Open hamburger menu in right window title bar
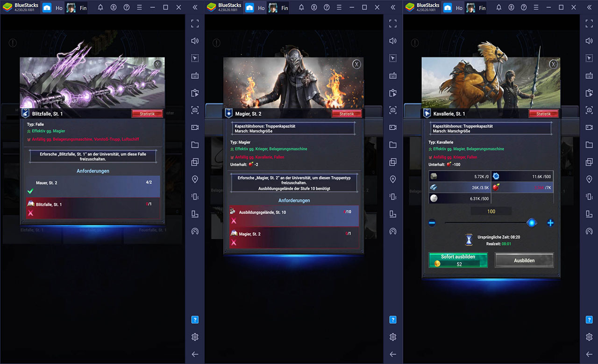598x364 pixels. point(536,7)
